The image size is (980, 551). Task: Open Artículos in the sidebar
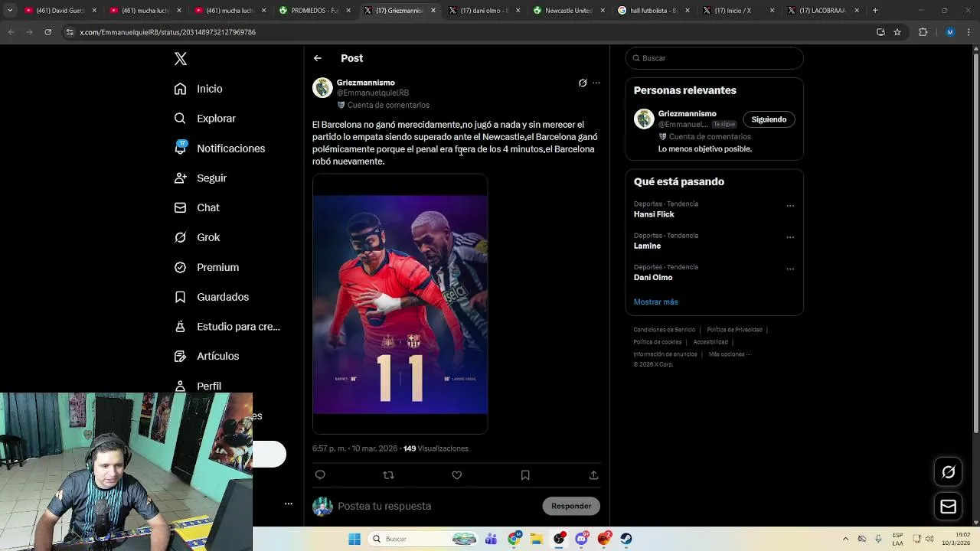[206, 356]
